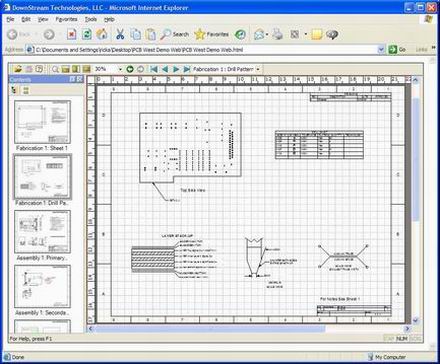Image resolution: width=440 pixels, height=364 pixels.
Task: Expand the address bar history dropdown
Action: [381, 50]
